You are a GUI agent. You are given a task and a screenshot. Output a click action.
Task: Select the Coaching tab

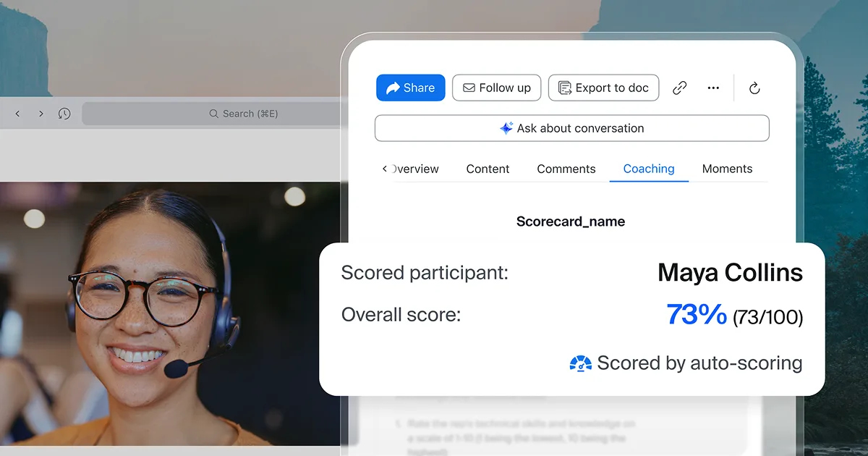click(x=649, y=169)
